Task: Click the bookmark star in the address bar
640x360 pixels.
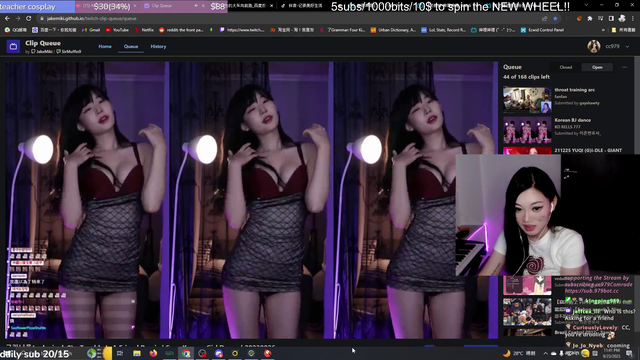Action: click(x=556, y=18)
